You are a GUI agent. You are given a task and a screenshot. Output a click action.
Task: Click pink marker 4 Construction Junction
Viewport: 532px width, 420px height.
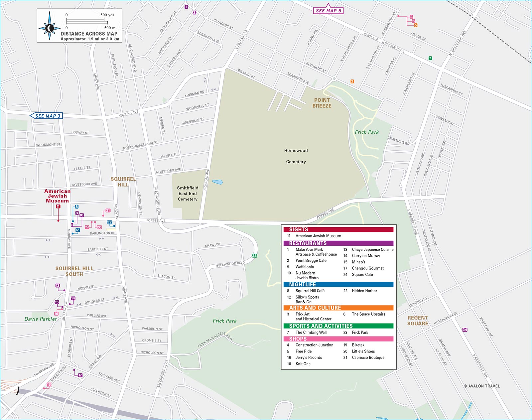point(411,17)
